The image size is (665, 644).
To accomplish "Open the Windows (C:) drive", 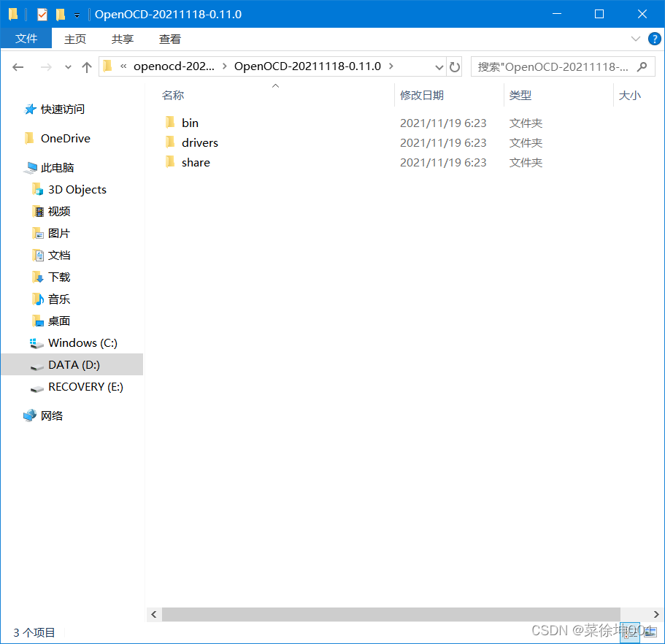I will [82, 342].
